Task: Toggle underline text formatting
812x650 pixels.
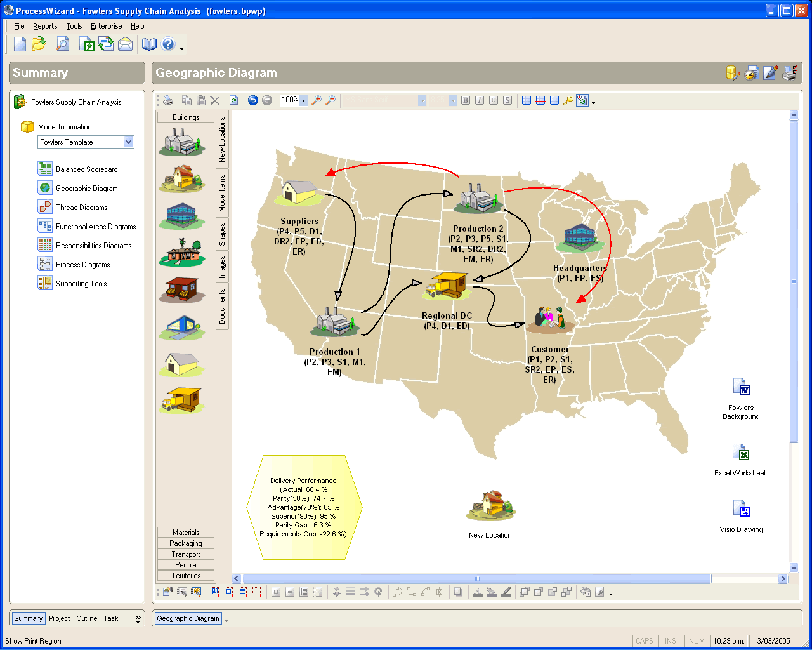Action: (x=494, y=100)
